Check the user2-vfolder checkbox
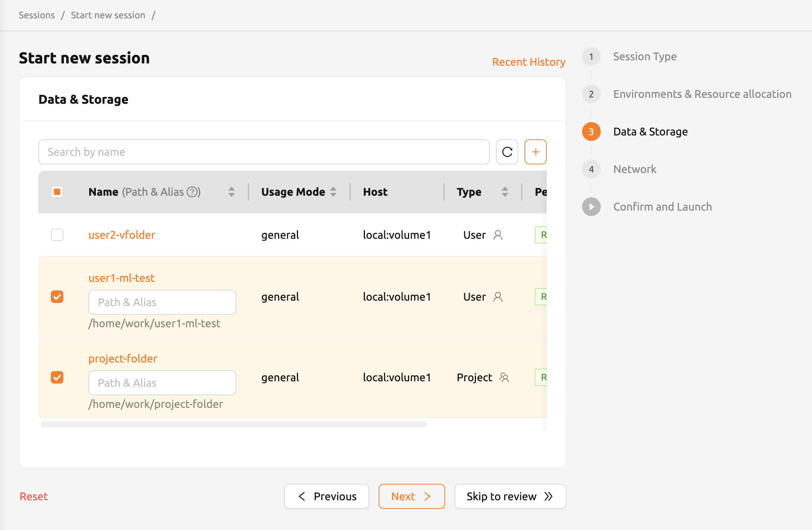 tap(57, 235)
